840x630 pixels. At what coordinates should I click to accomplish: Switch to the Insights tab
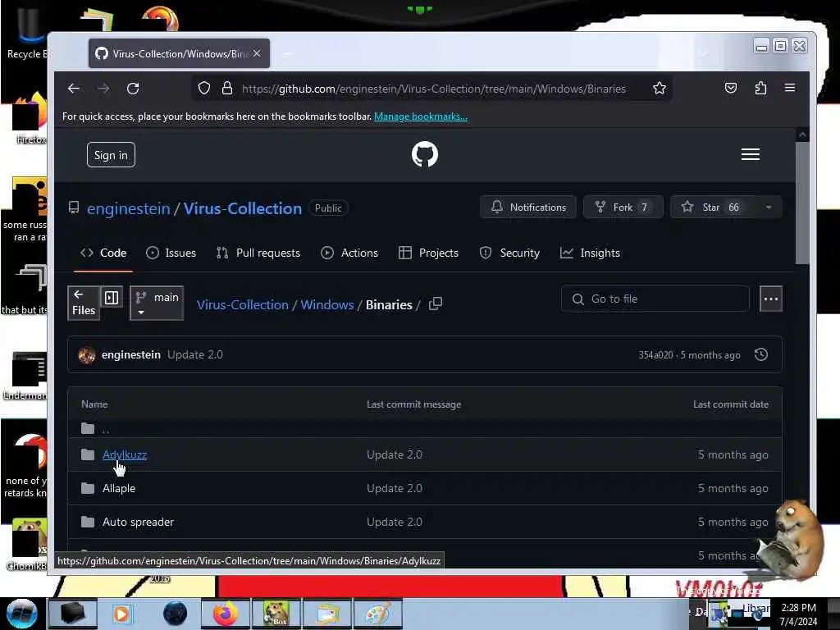click(x=590, y=253)
